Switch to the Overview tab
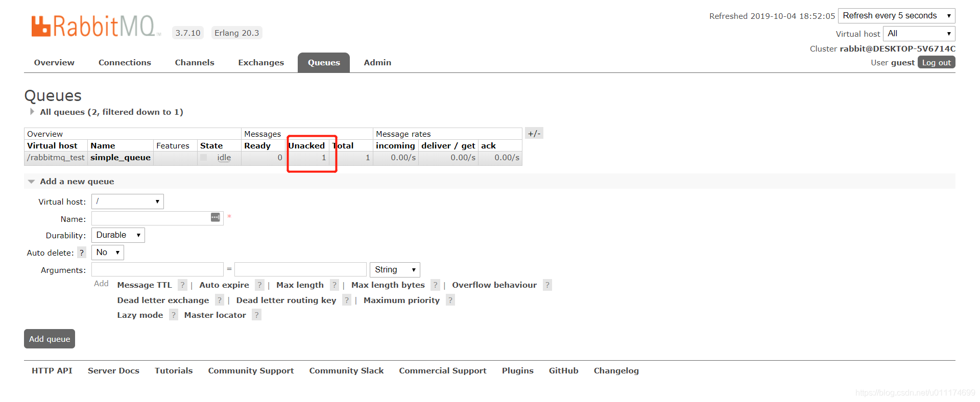Image resolution: width=980 pixels, height=402 pixels. tap(54, 63)
